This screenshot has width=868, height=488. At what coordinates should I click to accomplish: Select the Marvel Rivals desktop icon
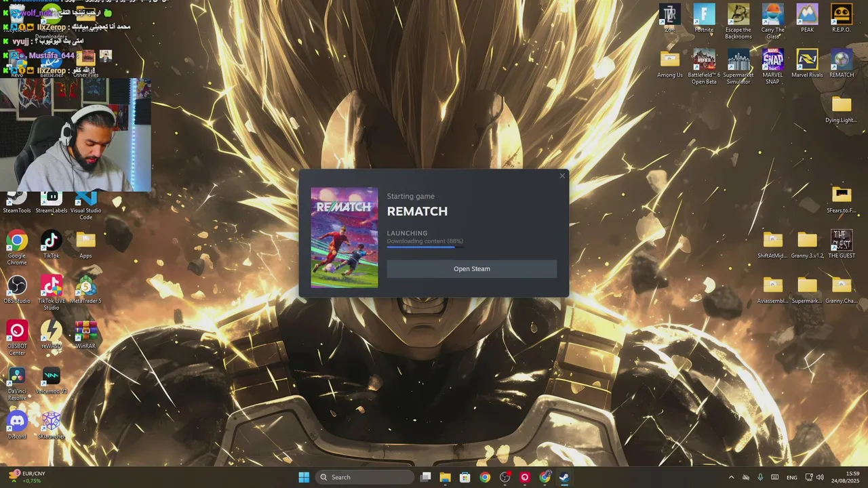pos(807,64)
